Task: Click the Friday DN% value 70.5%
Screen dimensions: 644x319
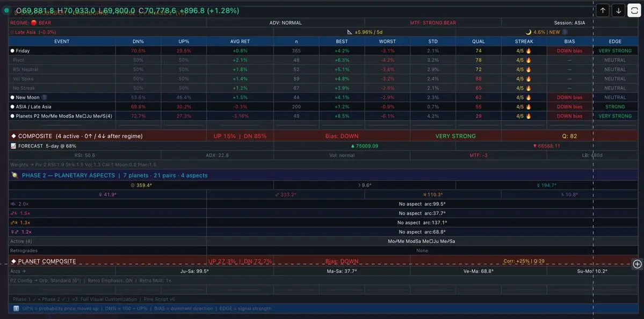Action: [x=139, y=51]
